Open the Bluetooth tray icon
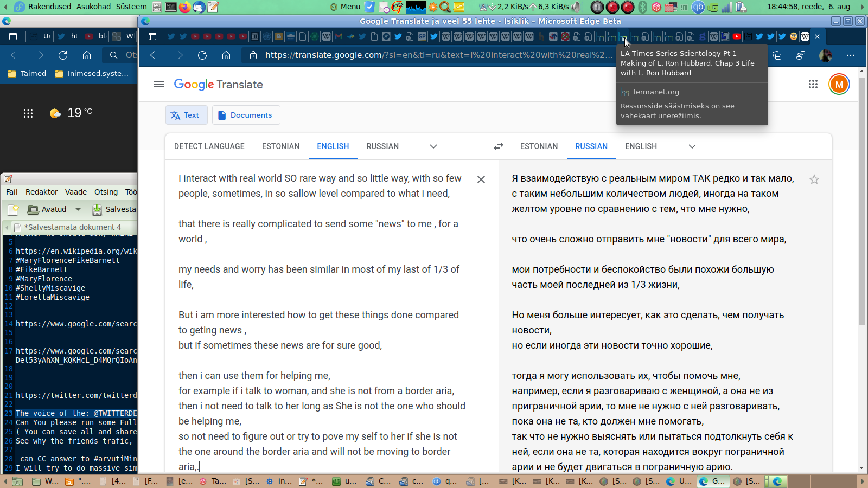This screenshot has width=868, height=488. [642, 7]
